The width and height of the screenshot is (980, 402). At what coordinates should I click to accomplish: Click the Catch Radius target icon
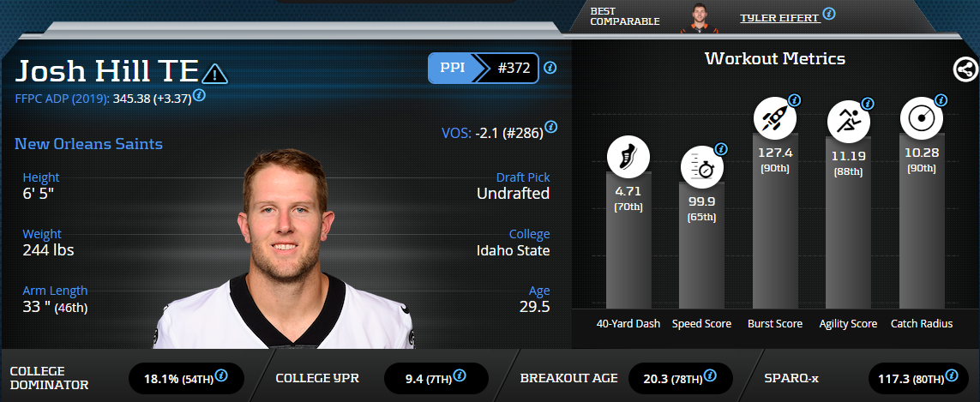click(921, 119)
